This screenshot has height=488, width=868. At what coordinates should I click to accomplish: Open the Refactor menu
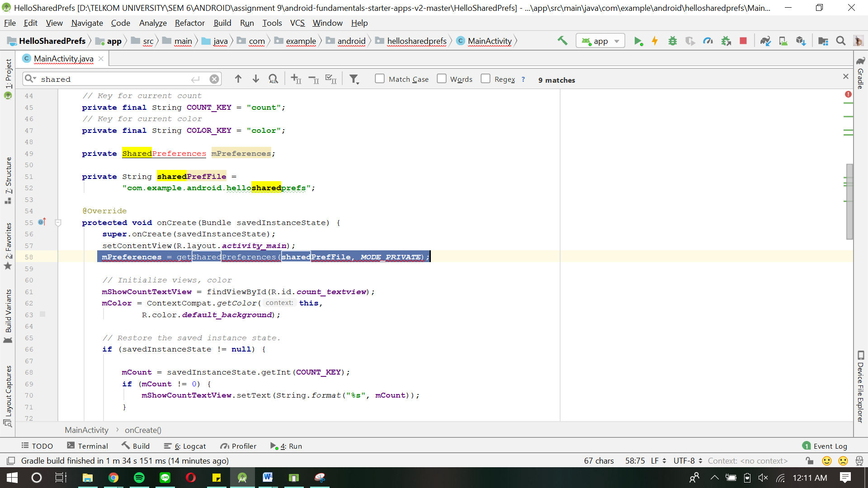[189, 23]
